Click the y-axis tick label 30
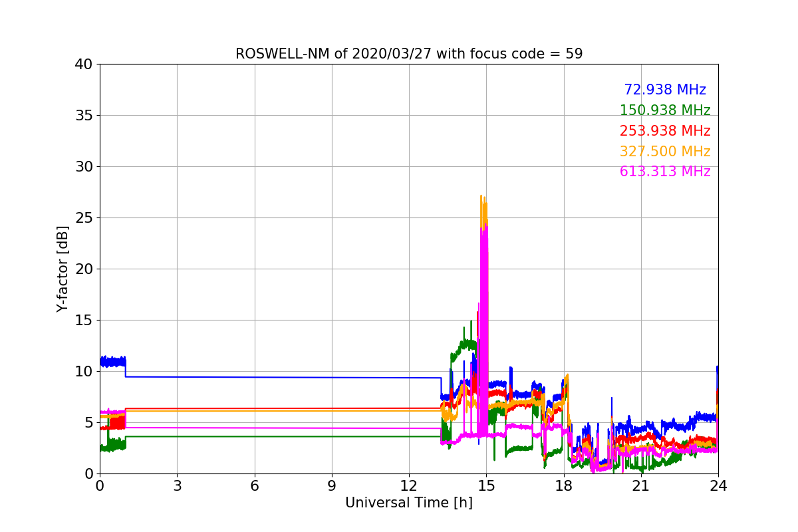This screenshot has width=798, height=532. 84,167
